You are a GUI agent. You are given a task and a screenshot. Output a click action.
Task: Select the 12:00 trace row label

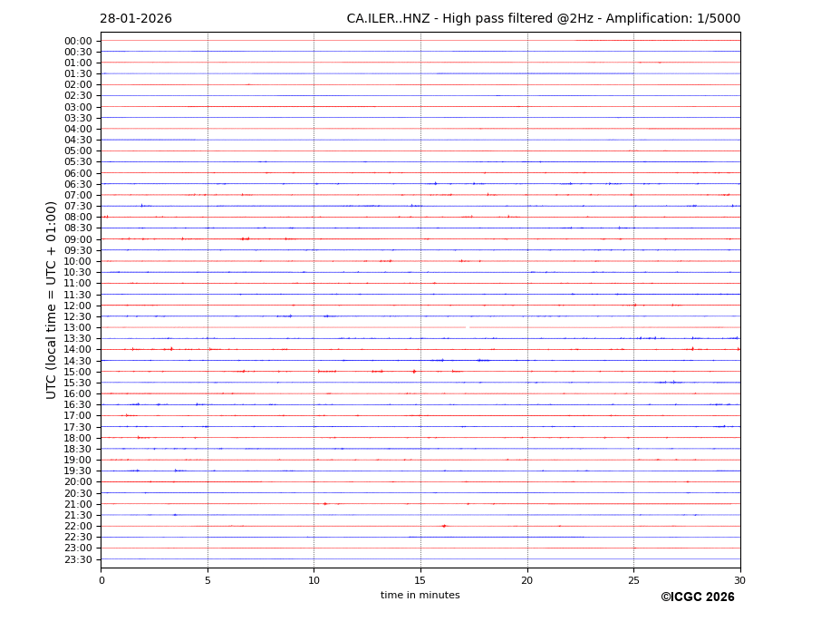[x=78, y=306]
